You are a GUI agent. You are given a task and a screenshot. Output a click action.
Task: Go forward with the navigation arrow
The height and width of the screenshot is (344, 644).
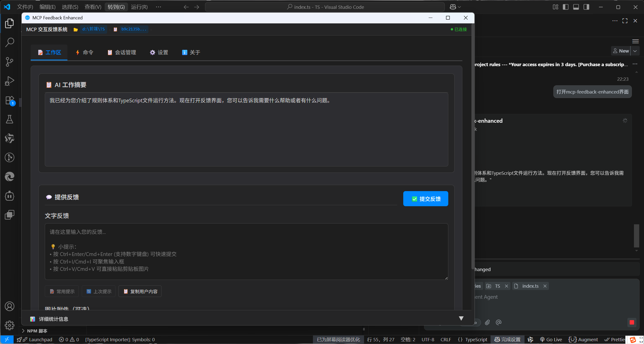pos(197,7)
